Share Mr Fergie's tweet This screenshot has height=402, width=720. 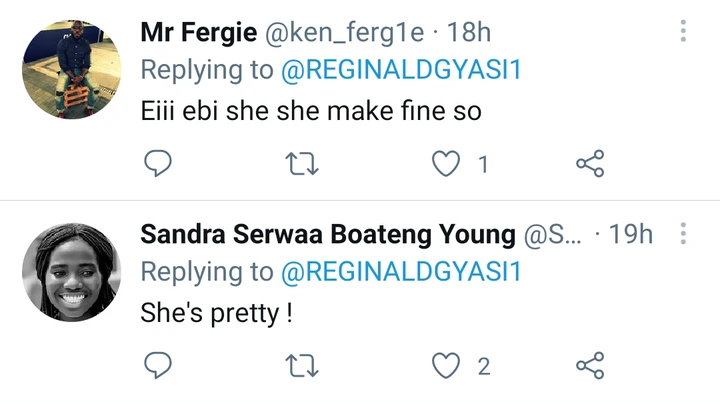[x=590, y=163]
